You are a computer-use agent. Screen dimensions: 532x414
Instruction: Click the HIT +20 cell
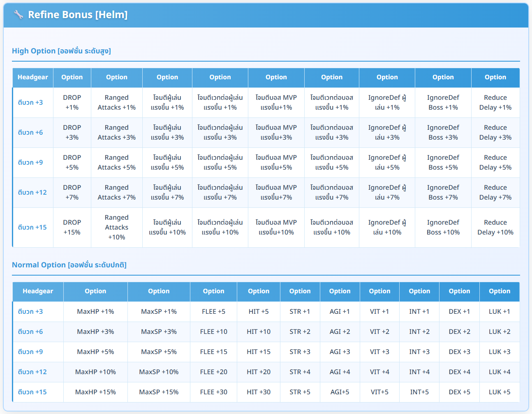tap(259, 372)
